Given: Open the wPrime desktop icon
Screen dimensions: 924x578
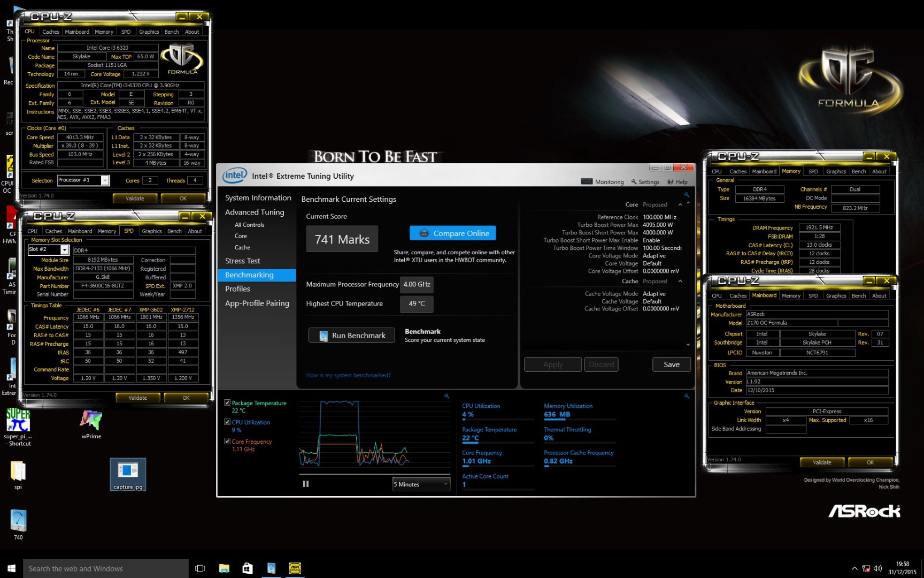Looking at the screenshot, I should tap(91, 424).
